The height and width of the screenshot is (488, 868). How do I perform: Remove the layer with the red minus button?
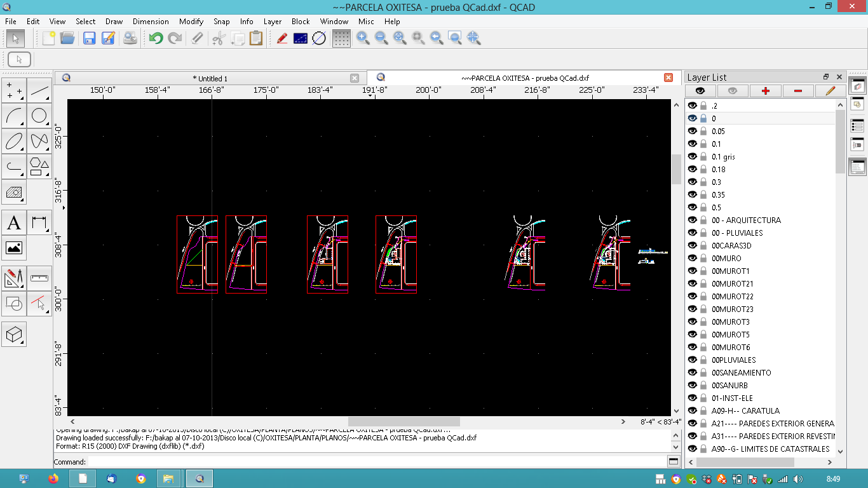tap(798, 91)
